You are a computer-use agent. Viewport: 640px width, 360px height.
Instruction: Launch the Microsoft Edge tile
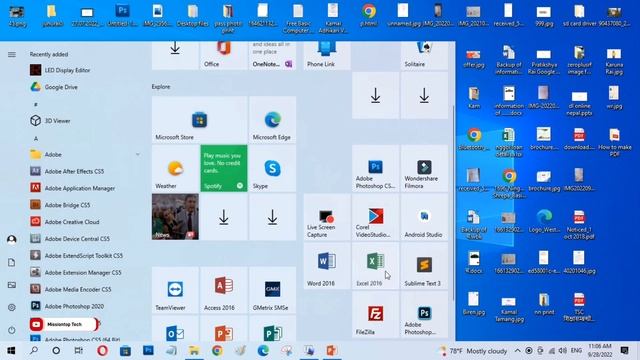coord(272,120)
